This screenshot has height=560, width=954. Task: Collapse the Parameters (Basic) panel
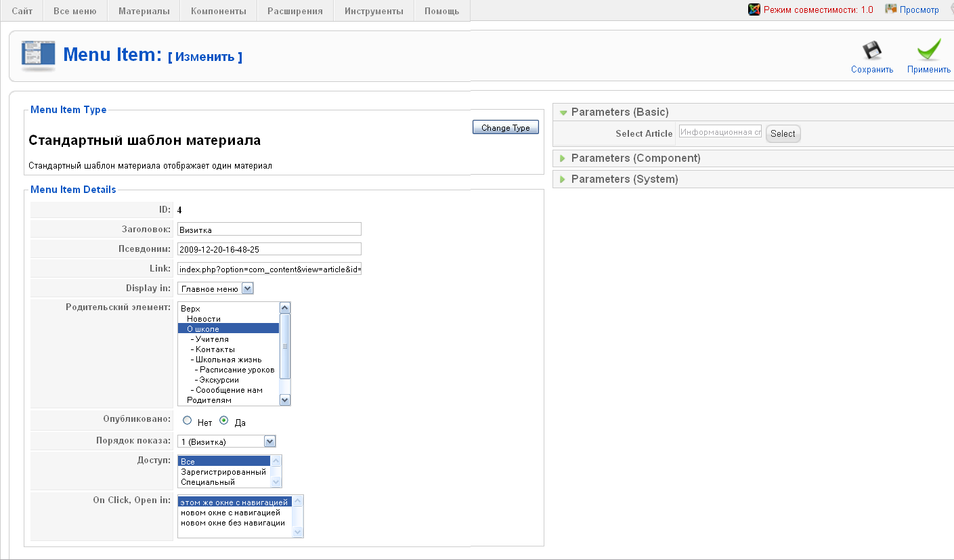(x=620, y=112)
